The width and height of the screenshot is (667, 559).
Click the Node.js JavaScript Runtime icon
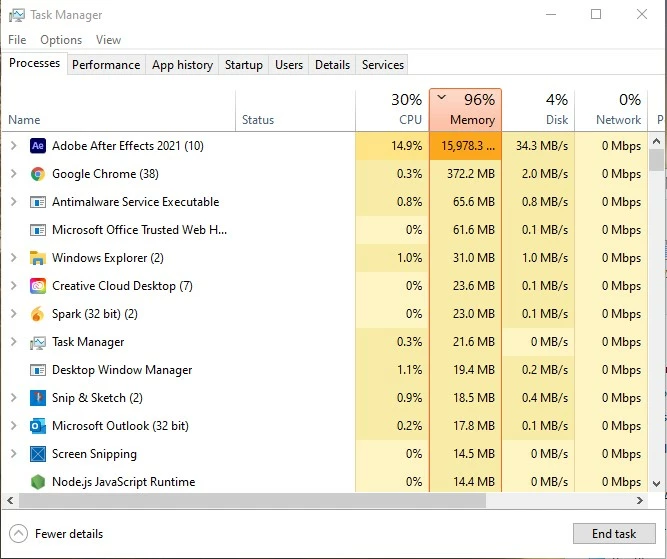pos(37,482)
